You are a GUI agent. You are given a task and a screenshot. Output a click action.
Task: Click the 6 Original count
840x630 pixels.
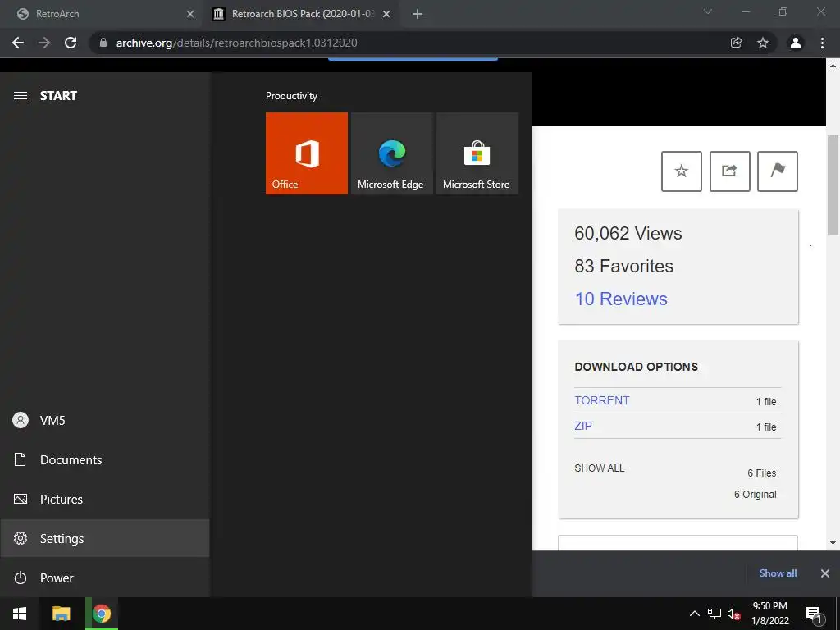(x=755, y=495)
